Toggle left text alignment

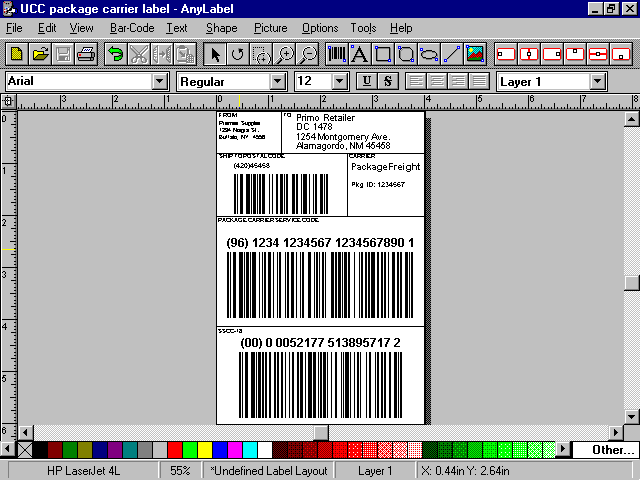416,81
